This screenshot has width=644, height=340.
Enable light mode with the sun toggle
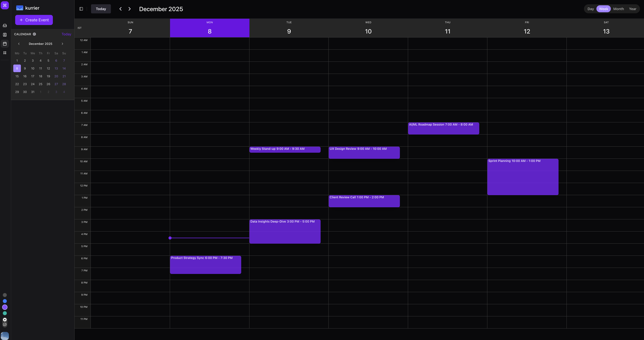pos(5,319)
